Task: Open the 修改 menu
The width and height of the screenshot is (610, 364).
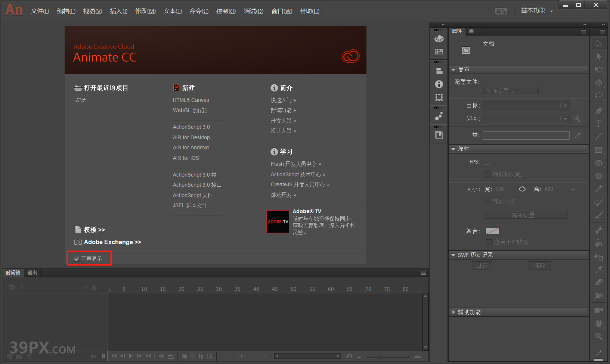Action: pos(145,11)
